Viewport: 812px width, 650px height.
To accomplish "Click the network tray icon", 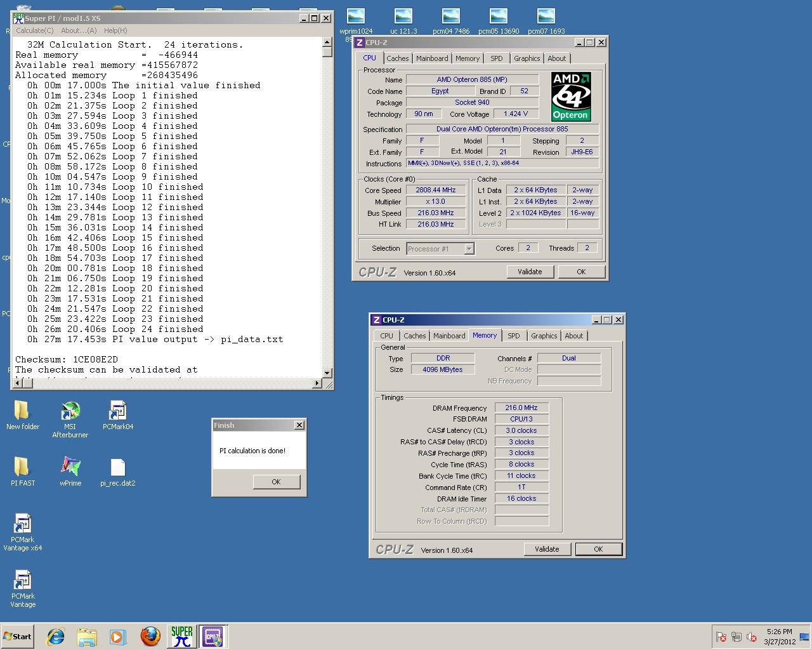I will click(737, 637).
